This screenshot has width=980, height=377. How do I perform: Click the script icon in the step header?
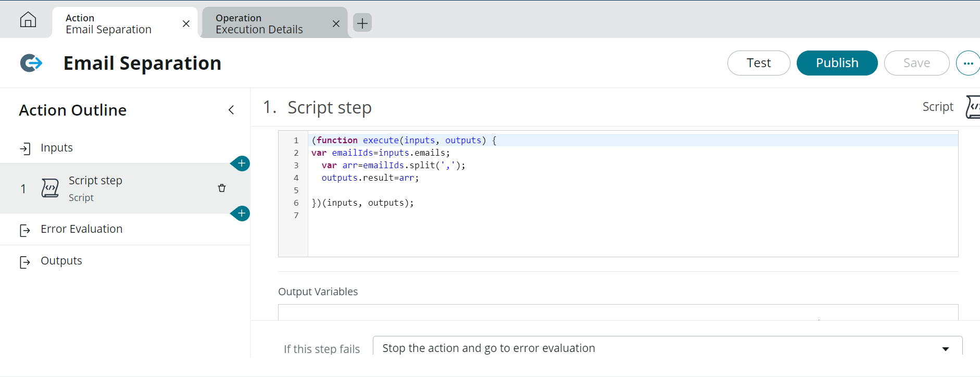click(972, 107)
